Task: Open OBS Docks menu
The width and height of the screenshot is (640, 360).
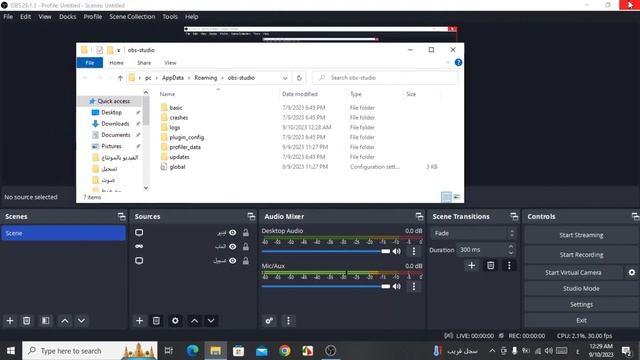Action: point(67,17)
